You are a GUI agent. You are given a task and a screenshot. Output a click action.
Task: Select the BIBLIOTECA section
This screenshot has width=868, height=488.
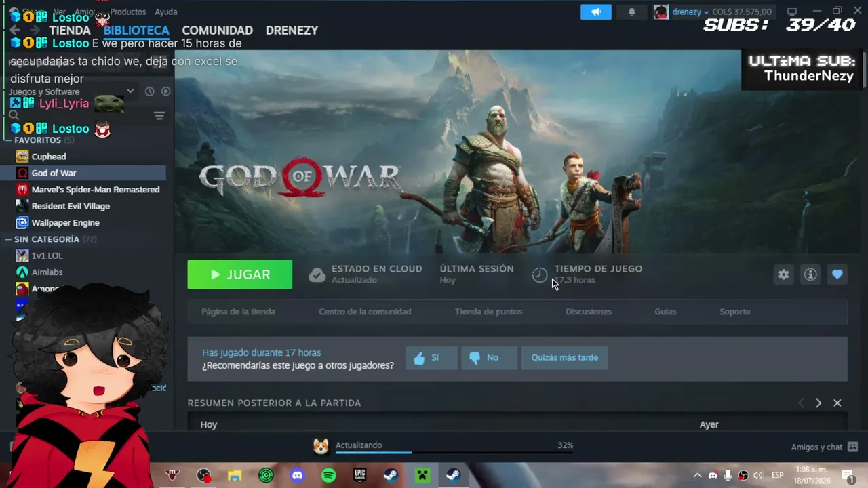pos(136,30)
